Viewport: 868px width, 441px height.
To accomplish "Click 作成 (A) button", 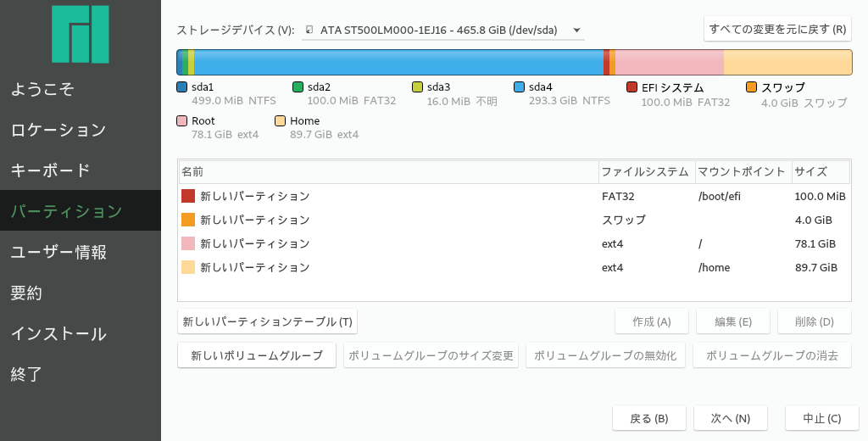I will tap(652, 321).
